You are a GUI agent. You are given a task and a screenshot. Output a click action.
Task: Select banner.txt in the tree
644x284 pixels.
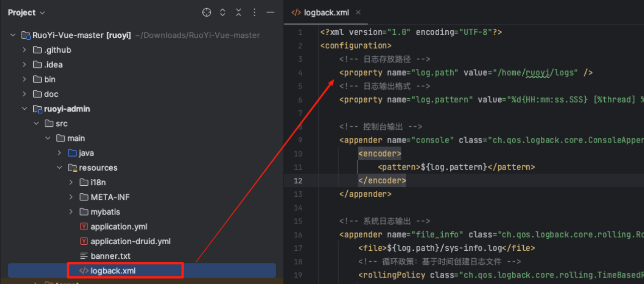click(111, 256)
